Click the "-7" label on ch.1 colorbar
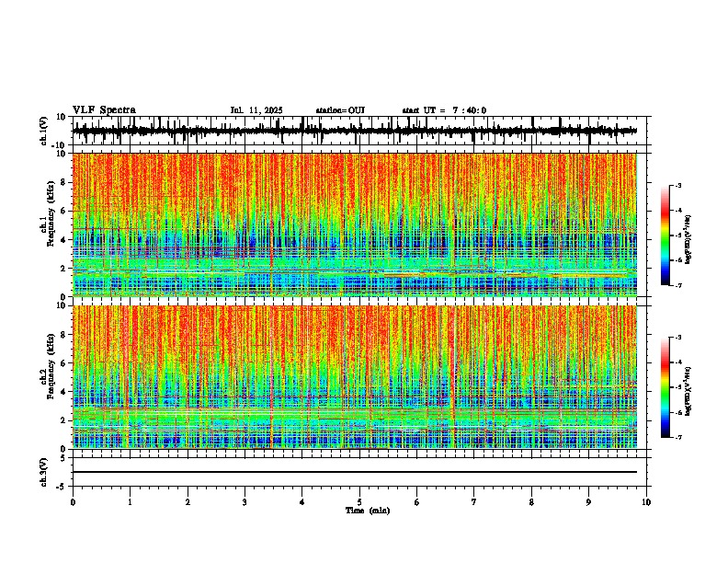The image size is (728, 563). coord(677,285)
